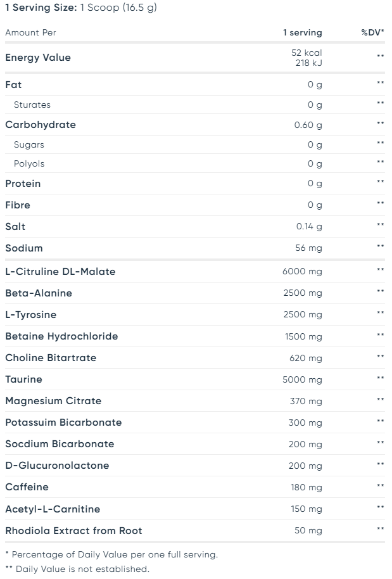Click the %DV* column header
Viewport: 392px width, 579px height.
(x=372, y=32)
